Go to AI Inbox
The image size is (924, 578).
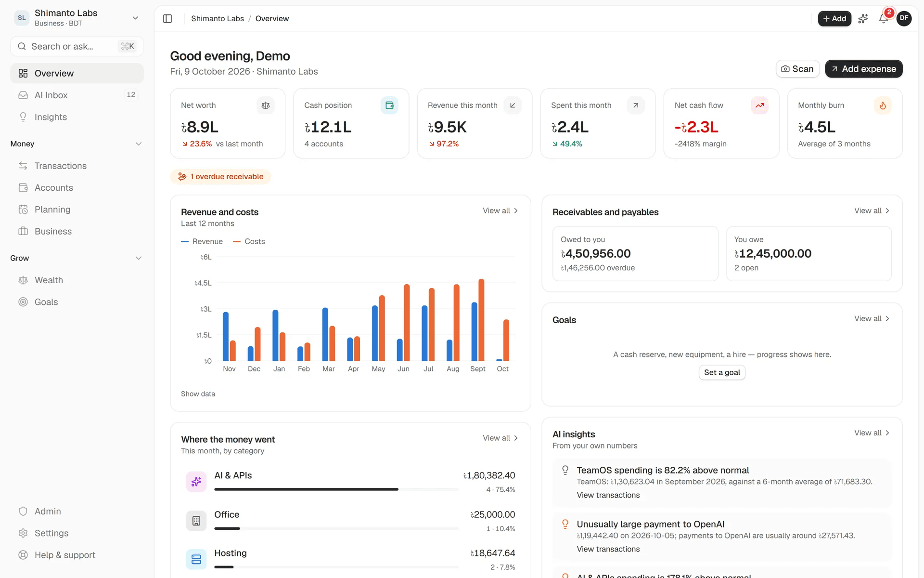pos(77,95)
